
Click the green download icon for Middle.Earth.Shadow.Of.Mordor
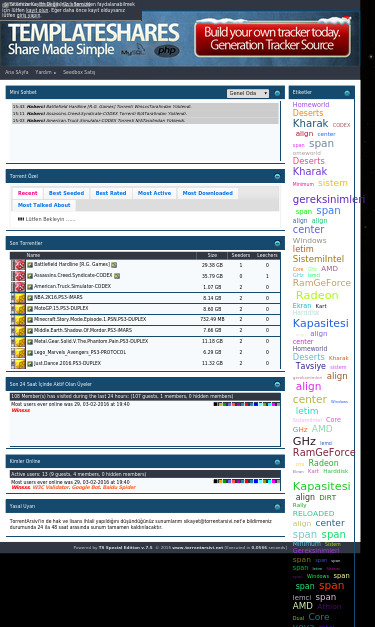click(x=30, y=331)
